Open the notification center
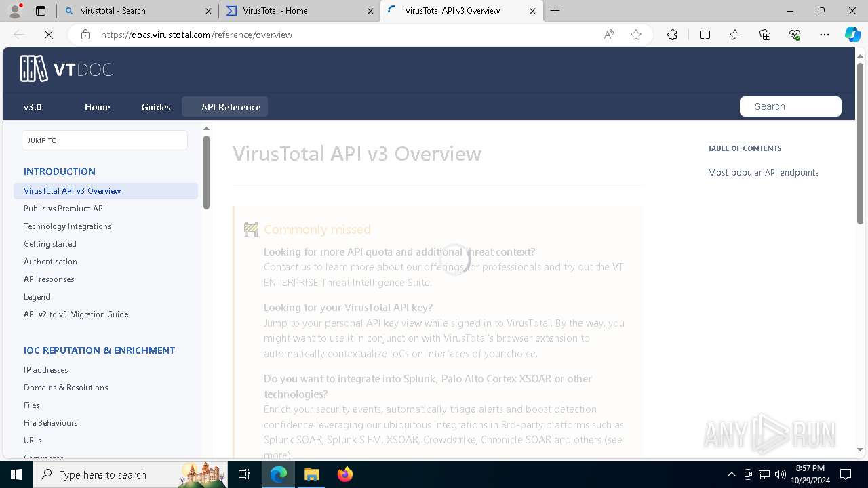Viewport: 868px width, 488px height. (846, 474)
